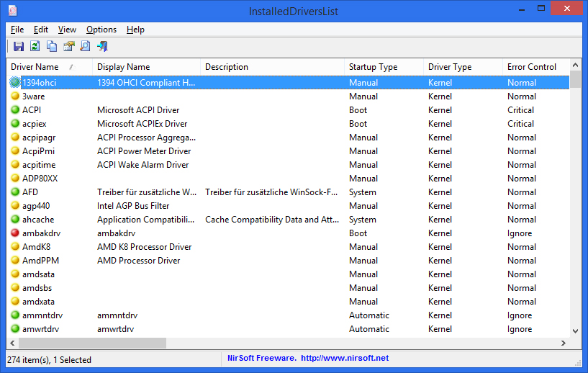This screenshot has width=588, height=373.
Task: Click the green dot beside acpiex
Action: [15, 123]
